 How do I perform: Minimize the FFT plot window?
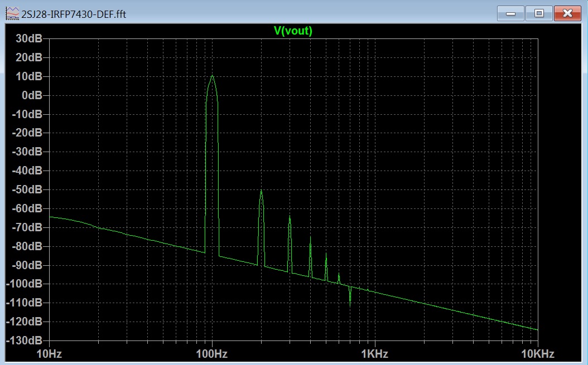click(510, 14)
